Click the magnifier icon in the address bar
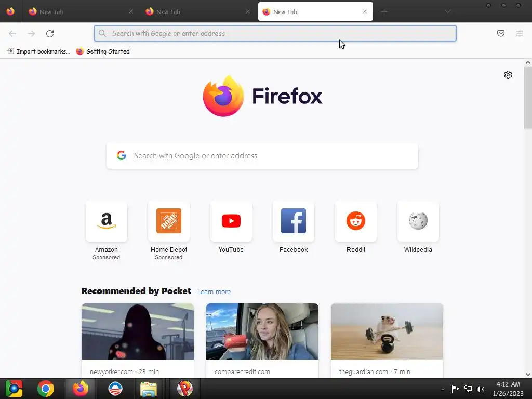This screenshot has height=399, width=532. 102,33
